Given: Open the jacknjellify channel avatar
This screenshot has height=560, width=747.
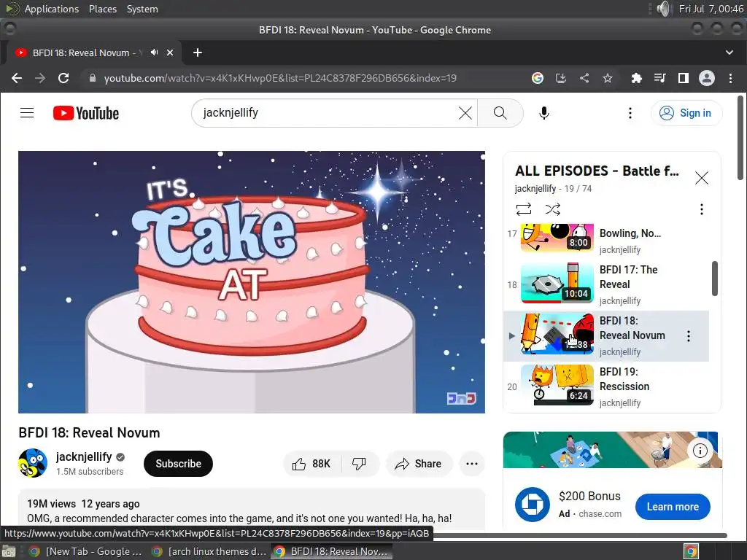Looking at the screenshot, I should tap(33, 463).
